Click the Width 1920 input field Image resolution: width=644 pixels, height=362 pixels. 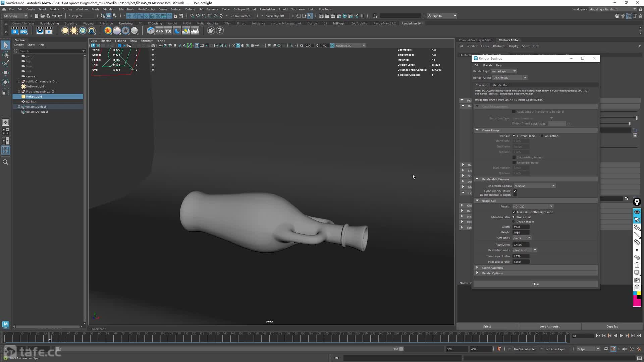(521, 227)
